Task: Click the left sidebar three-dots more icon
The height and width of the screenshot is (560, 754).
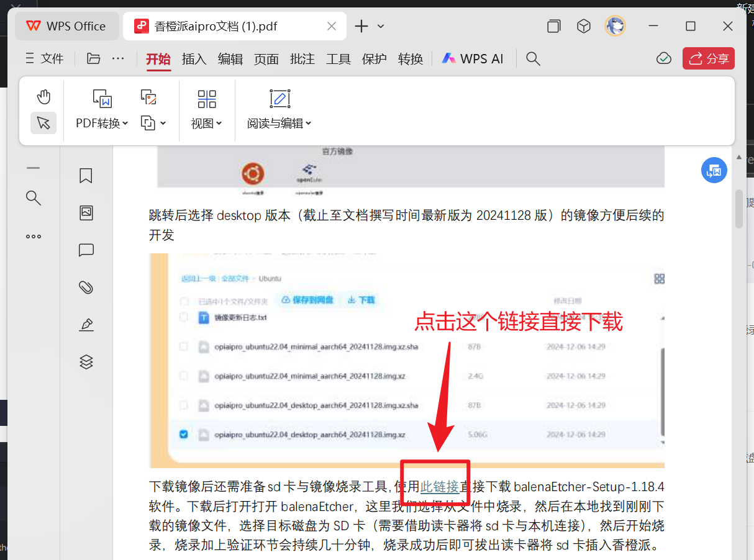Action: coord(34,237)
